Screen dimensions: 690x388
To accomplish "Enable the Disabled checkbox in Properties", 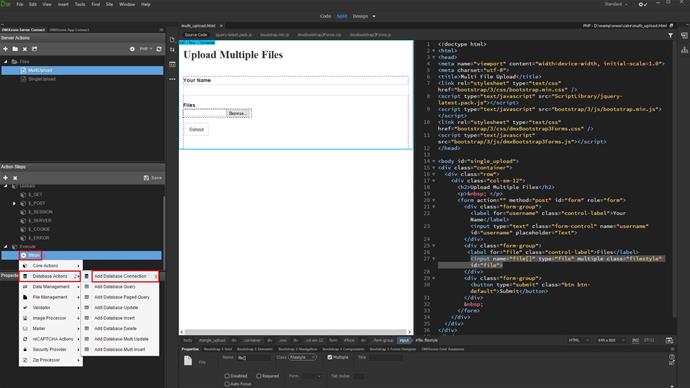I will click(x=227, y=376).
